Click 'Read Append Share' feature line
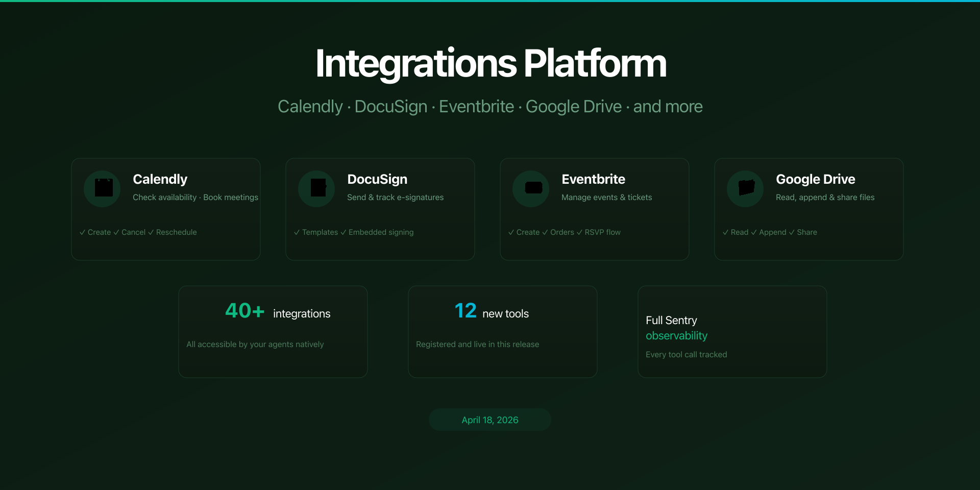Image resolution: width=980 pixels, height=490 pixels. pos(770,232)
